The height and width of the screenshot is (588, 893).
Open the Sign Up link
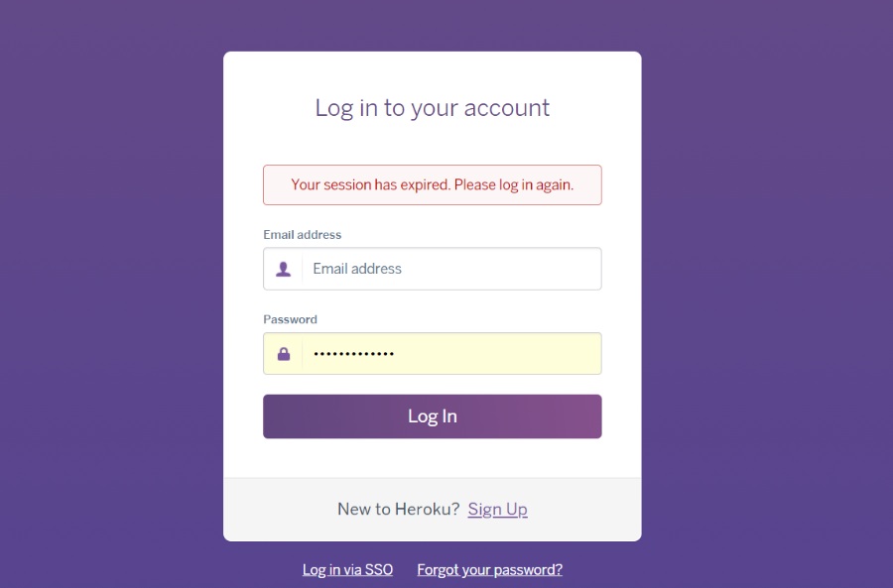pos(497,509)
